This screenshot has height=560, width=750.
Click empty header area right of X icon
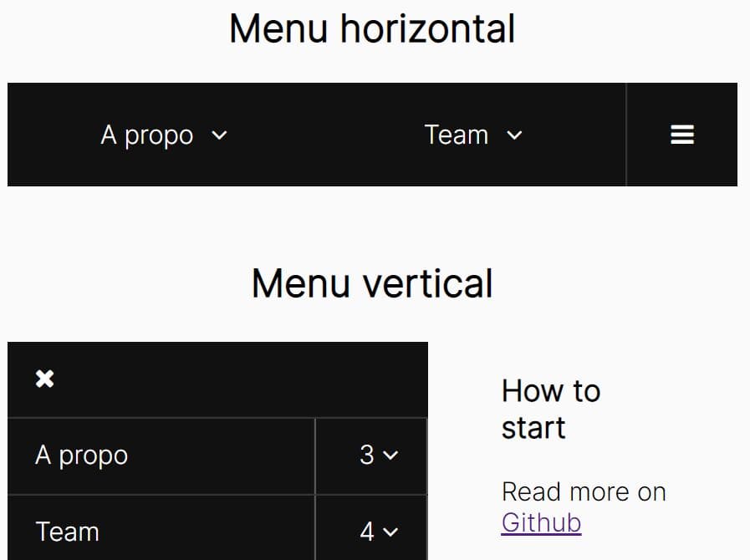pos(239,379)
